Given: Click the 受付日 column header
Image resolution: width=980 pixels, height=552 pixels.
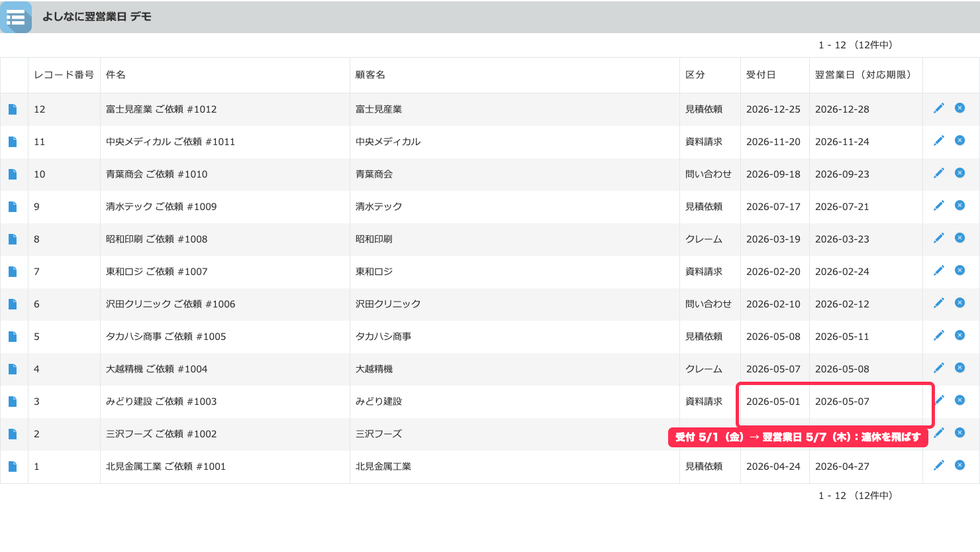Looking at the screenshot, I should pyautogui.click(x=761, y=75).
